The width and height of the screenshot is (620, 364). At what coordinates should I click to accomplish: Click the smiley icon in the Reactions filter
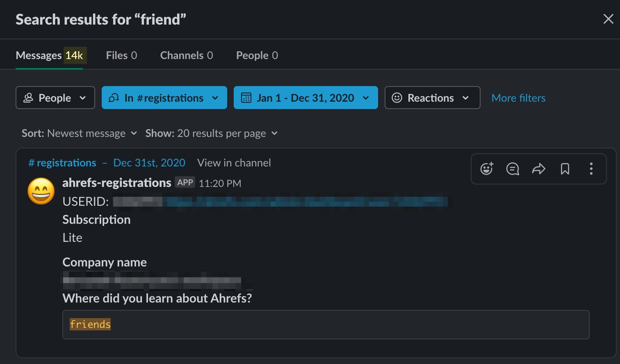397,98
